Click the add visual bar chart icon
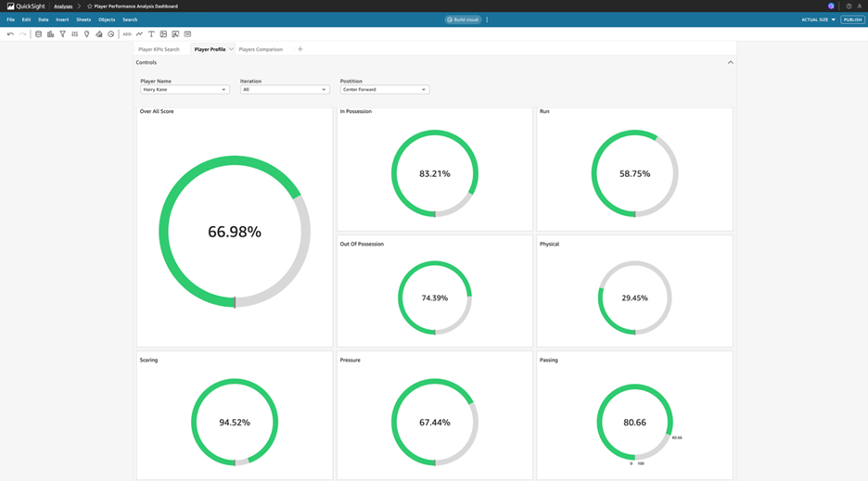The width and height of the screenshot is (868, 481). (x=50, y=34)
